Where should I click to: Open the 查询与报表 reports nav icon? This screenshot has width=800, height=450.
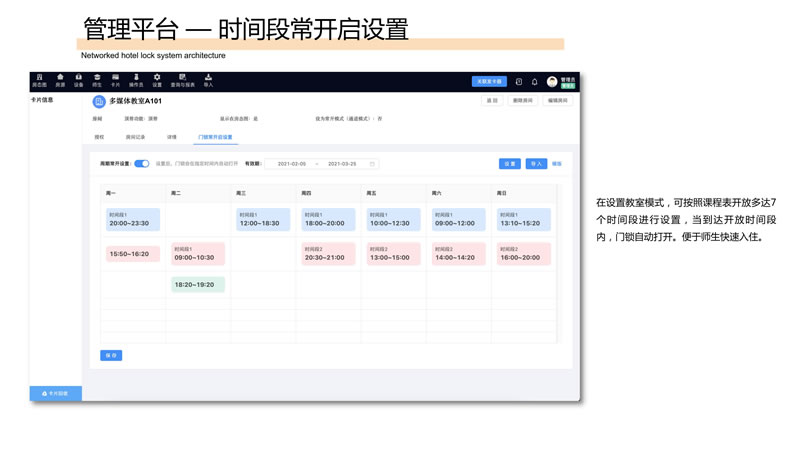(183, 81)
